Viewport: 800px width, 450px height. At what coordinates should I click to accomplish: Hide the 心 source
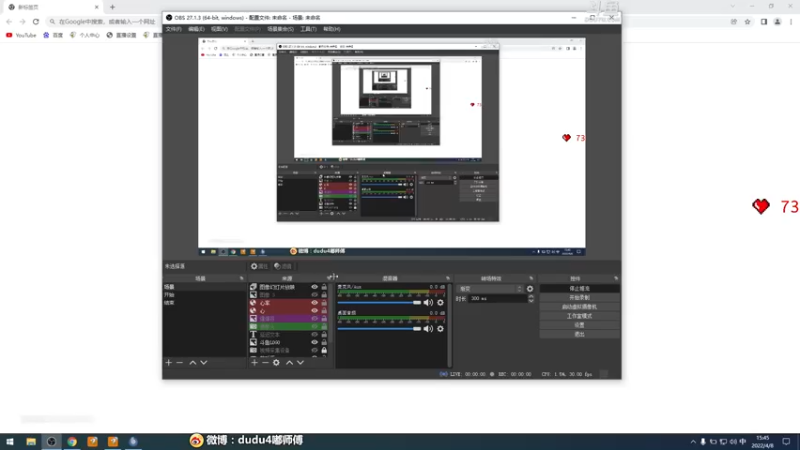point(314,311)
